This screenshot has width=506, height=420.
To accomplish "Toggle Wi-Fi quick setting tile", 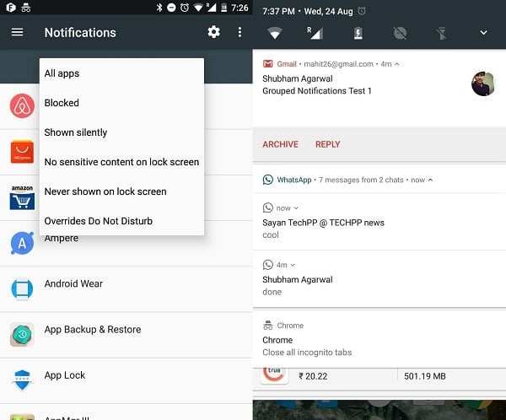I will tap(275, 33).
